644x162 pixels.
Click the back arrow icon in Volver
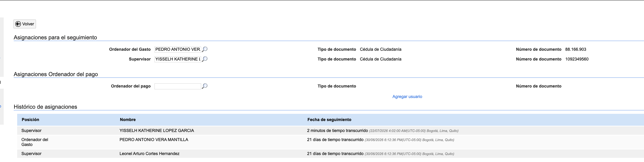click(18, 24)
